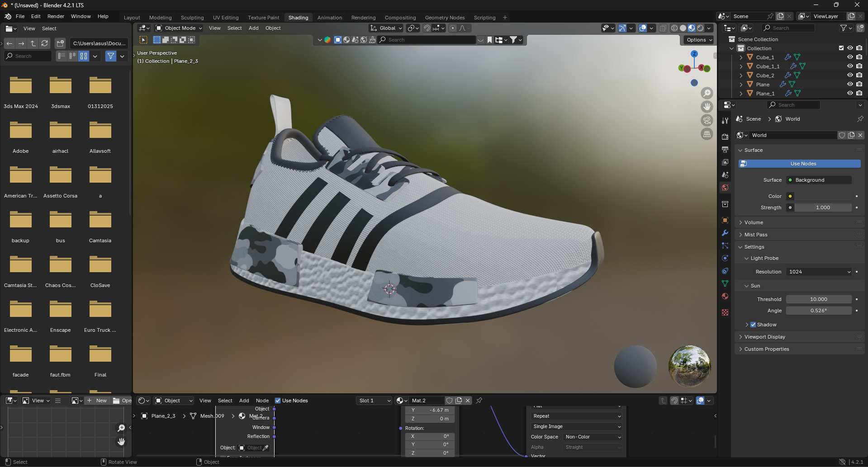868x467 pixels.
Task: Adjust the Strength 1.000 slider
Action: tap(823, 208)
